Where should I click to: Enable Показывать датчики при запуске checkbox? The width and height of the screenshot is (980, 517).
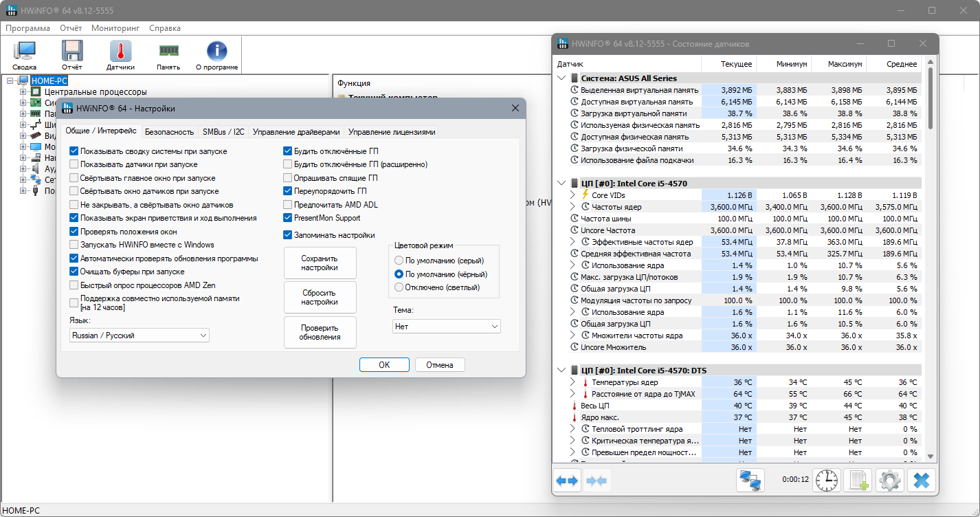(74, 164)
